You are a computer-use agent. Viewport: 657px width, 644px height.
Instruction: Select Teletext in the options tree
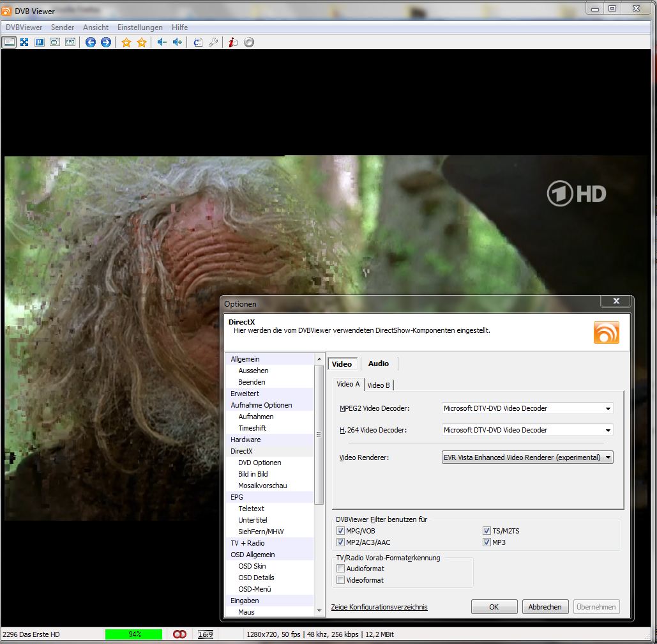coord(252,509)
